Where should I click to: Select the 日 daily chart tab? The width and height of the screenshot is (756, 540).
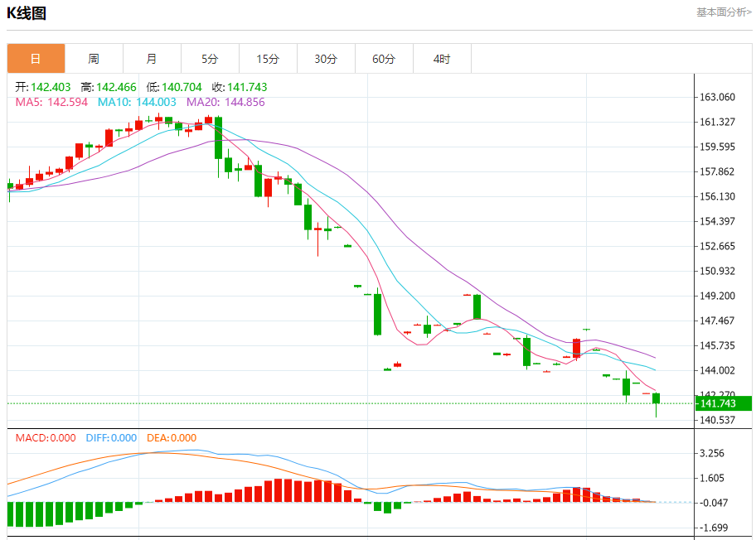coord(36,59)
